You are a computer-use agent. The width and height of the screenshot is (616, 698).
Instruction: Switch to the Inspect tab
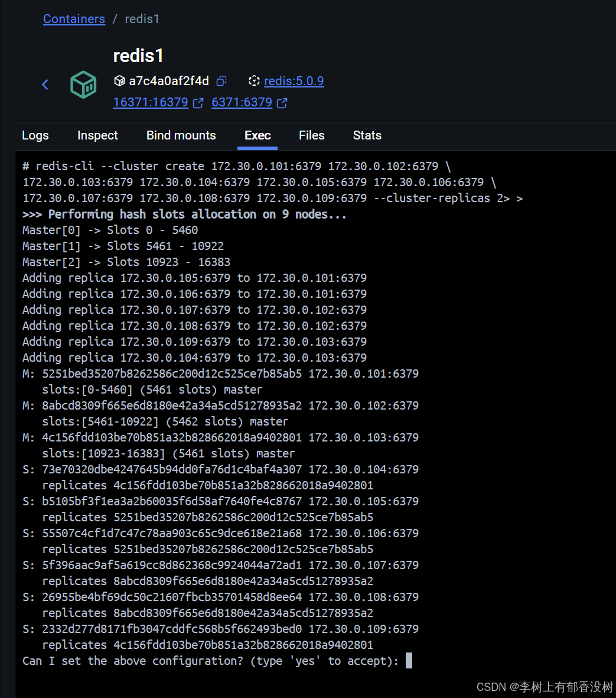[x=97, y=135]
